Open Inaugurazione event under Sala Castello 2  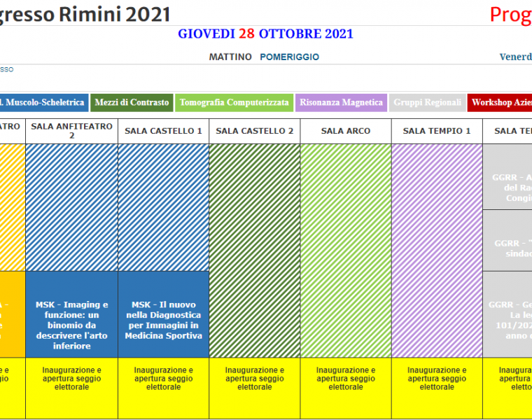click(x=255, y=378)
